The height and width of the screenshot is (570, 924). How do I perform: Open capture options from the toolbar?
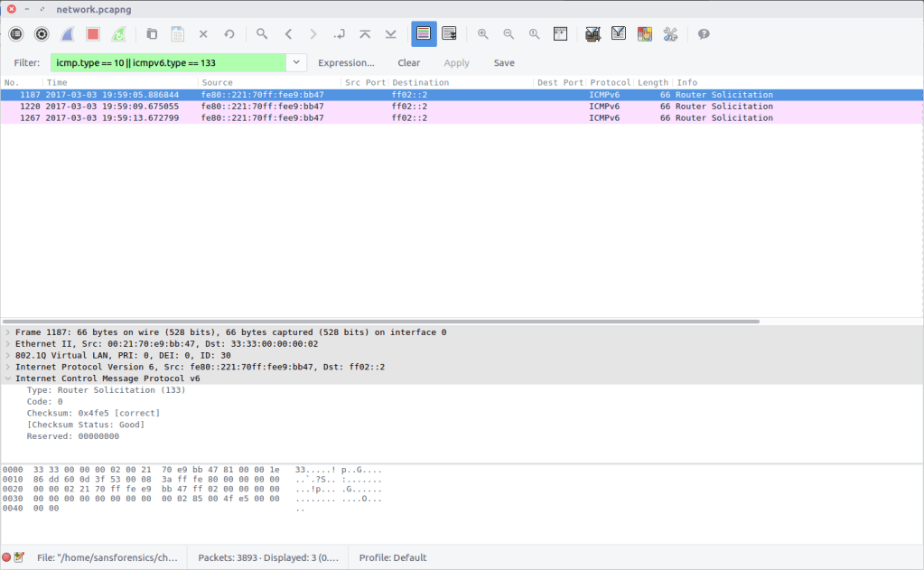coord(42,34)
